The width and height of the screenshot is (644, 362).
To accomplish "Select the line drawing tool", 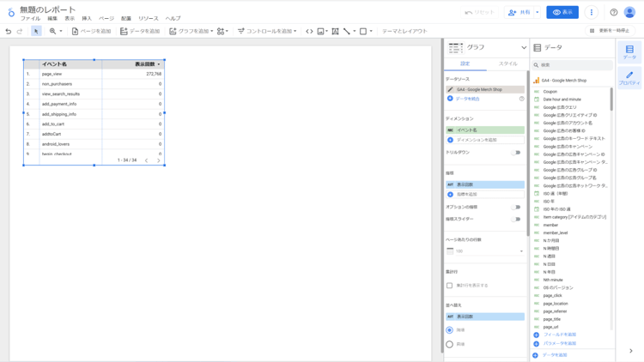I will point(347,31).
